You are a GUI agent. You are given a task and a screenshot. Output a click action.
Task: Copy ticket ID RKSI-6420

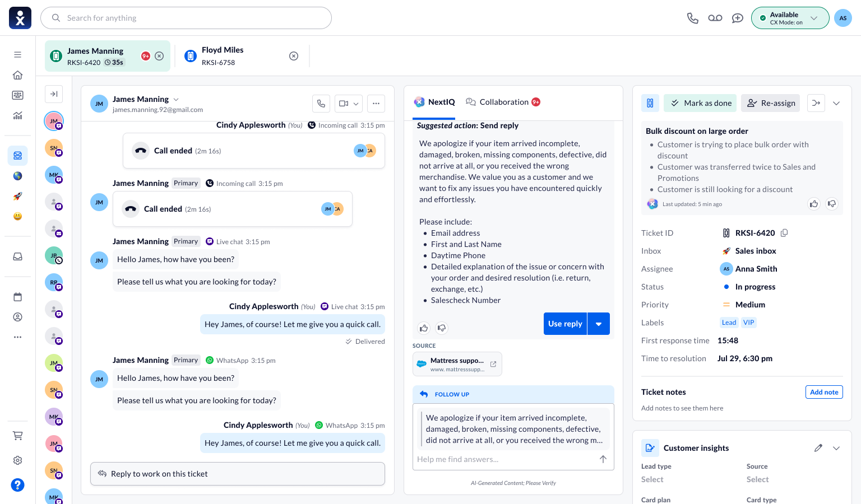(785, 233)
